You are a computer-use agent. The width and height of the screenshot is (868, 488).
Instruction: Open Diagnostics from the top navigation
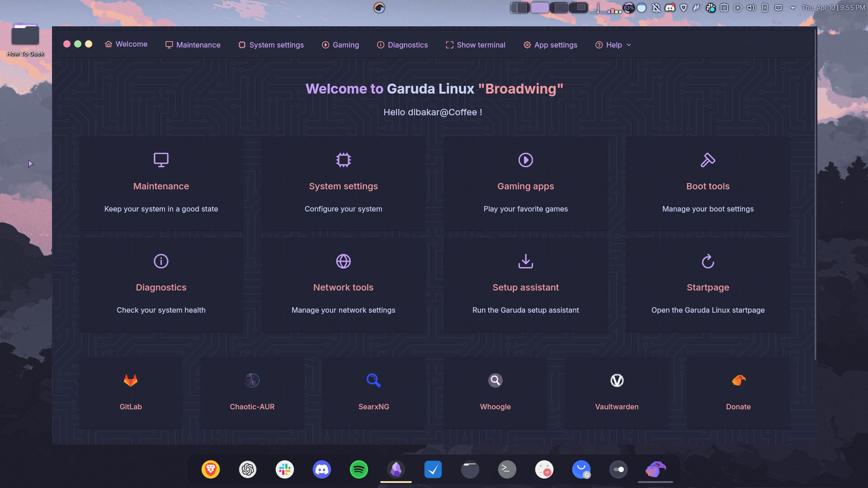(x=402, y=45)
